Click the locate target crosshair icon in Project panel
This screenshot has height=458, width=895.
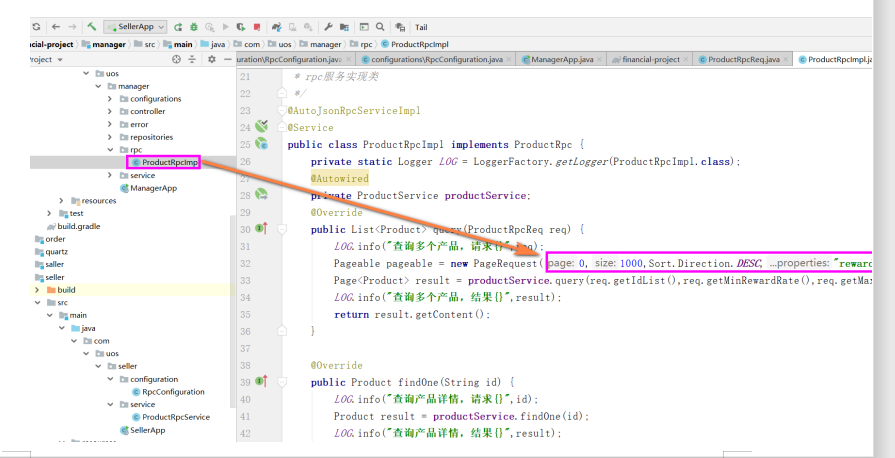click(176, 59)
